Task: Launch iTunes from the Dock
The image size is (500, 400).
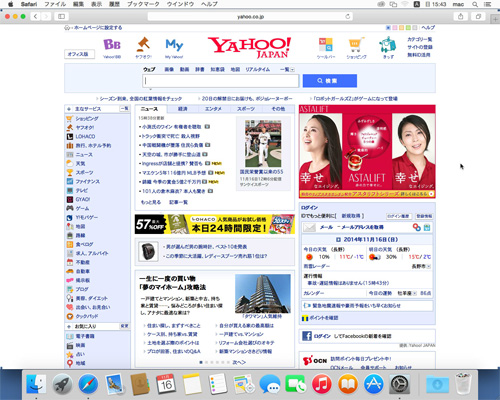Action: pos(321,384)
